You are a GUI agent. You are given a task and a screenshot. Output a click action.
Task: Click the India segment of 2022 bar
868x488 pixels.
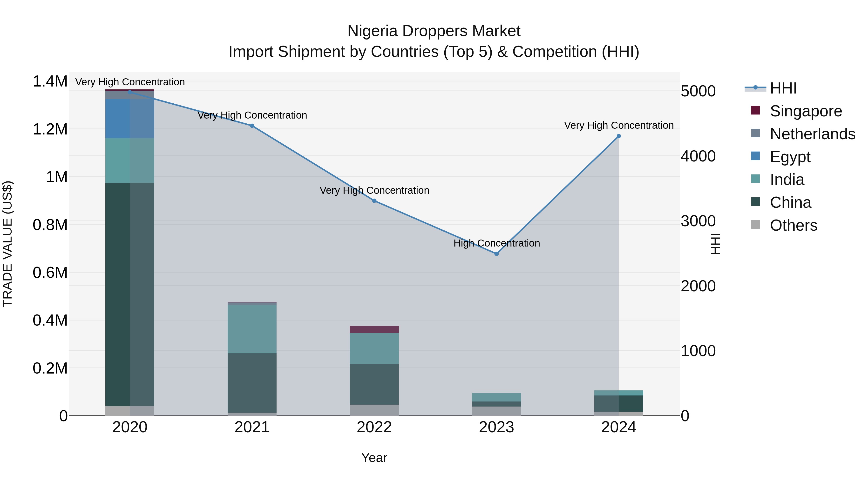374,348
